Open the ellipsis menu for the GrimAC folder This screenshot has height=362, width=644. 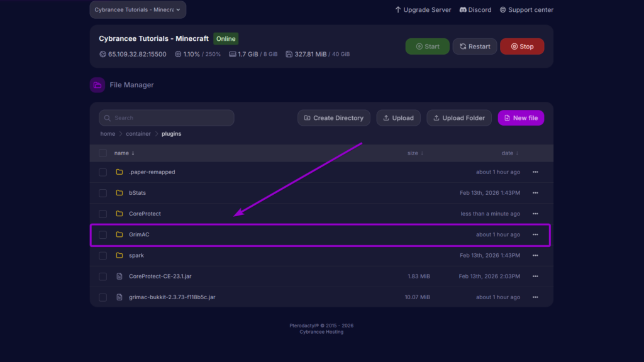pyautogui.click(x=535, y=234)
